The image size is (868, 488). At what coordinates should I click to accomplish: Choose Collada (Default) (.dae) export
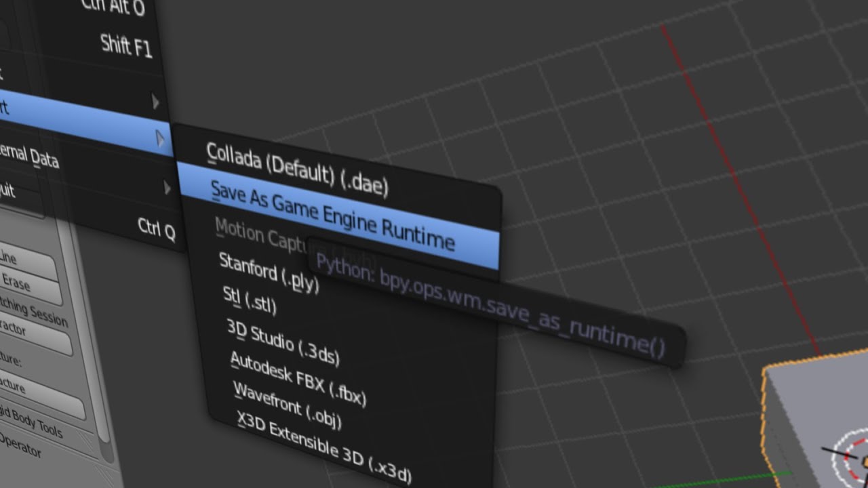297,169
